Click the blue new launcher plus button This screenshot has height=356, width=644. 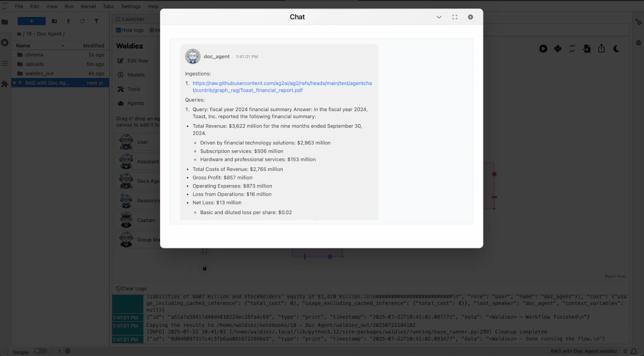click(x=31, y=21)
